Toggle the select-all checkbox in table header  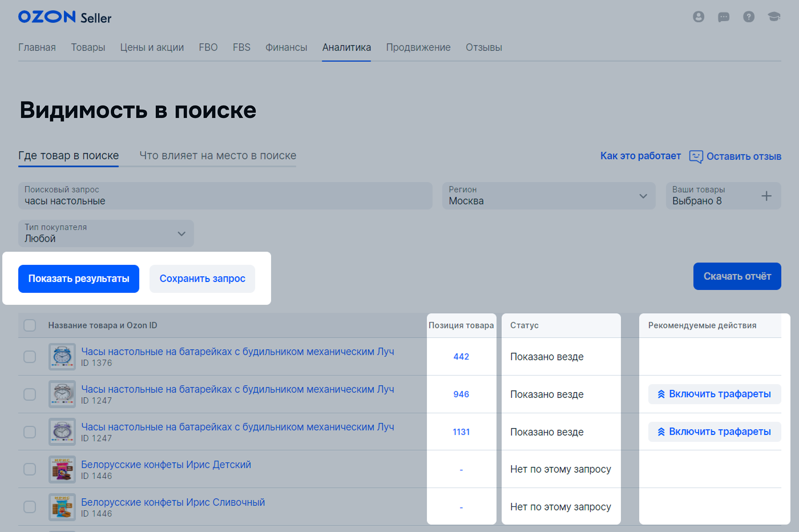pyautogui.click(x=30, y=325)
